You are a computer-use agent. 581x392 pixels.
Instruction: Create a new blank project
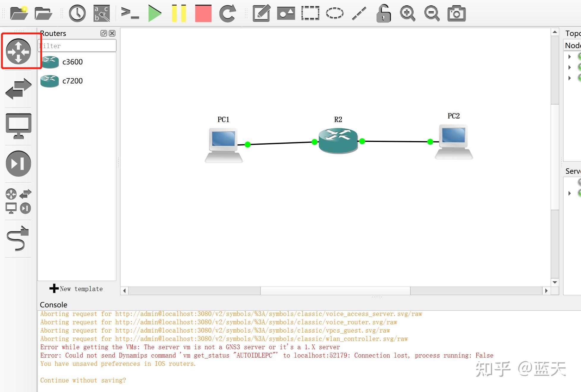19,13
